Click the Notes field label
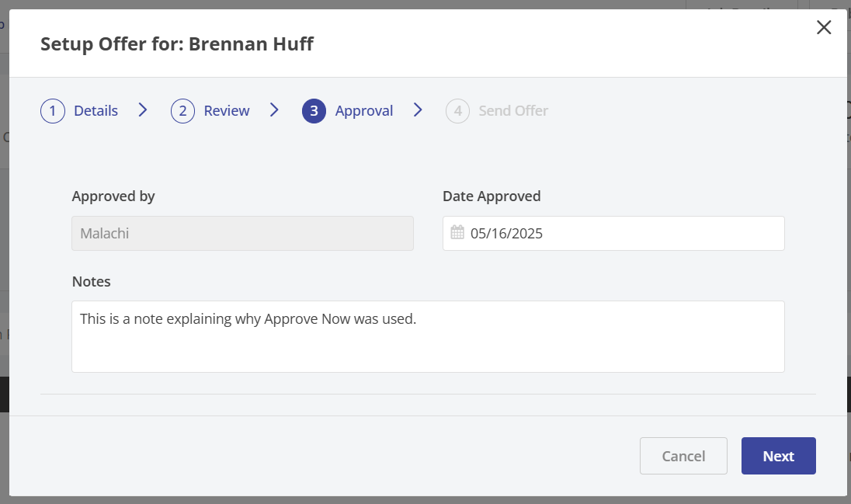This screenshot has height=504, width=851. (x=92, y=281)
